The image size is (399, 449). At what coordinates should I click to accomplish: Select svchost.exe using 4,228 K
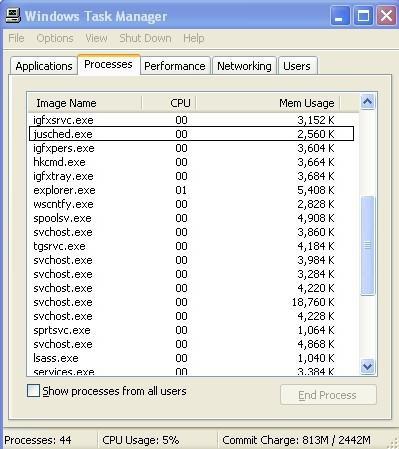(192, 316)
